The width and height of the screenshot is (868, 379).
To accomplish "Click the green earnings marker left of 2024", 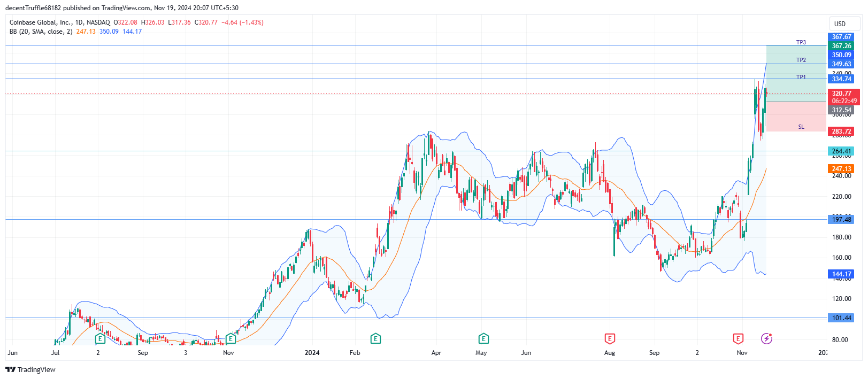I will [x=231, y=338].
